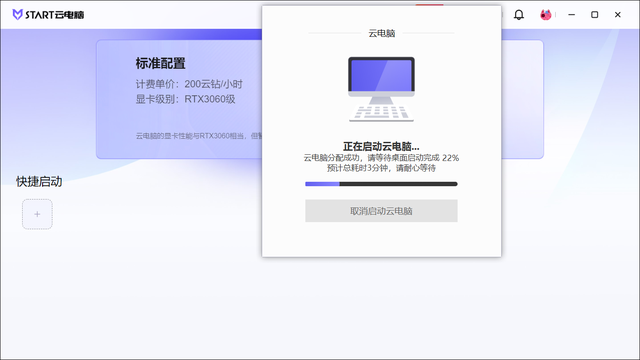Screen dimensions: 640x360
Task: Click the 取消启动云电脑 button
Action: [x=381, y=211]
